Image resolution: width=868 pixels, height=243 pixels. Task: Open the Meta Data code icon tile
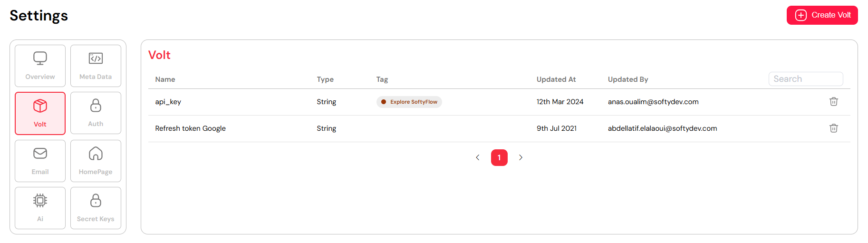[x=96, y=66]
